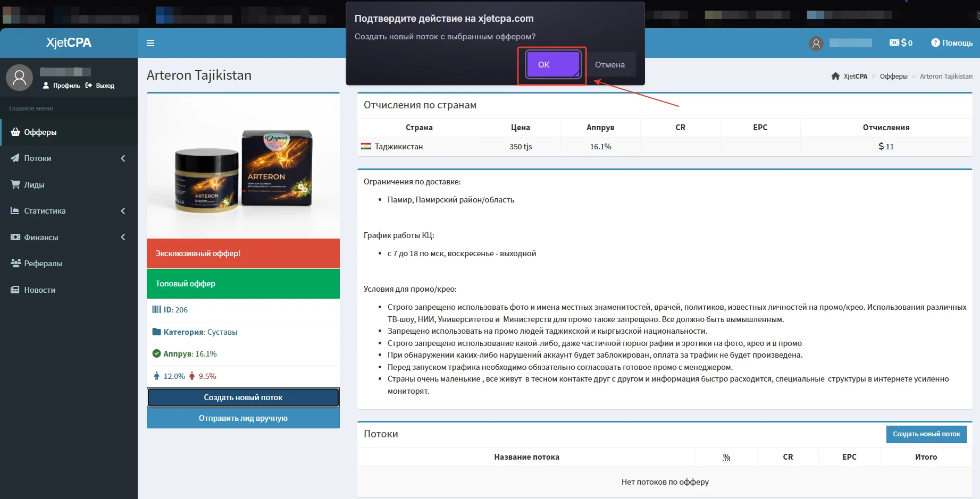The image size is (980, 499).
Task: Click the Название потока column header
Action: (526, 457)
